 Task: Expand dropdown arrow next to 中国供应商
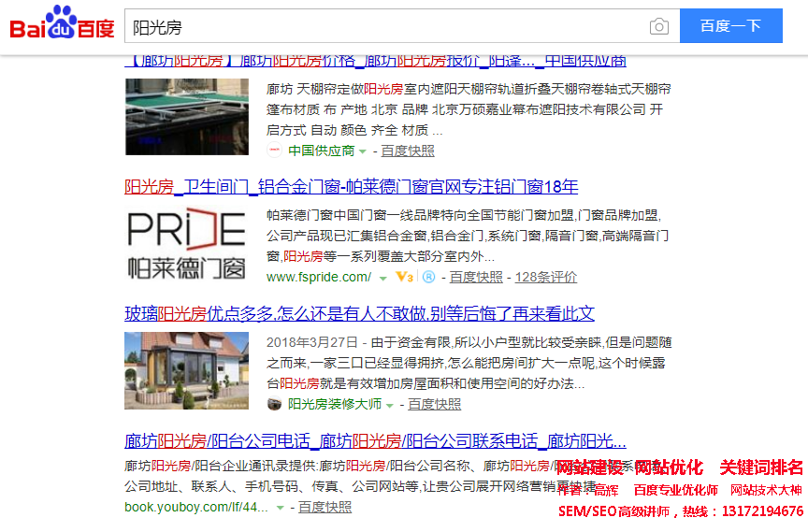click(x=363, y=151)
